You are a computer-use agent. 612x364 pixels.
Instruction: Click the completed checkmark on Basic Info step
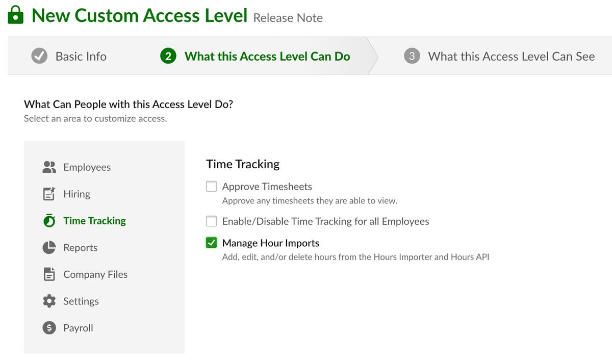click(x=40, y=56)
